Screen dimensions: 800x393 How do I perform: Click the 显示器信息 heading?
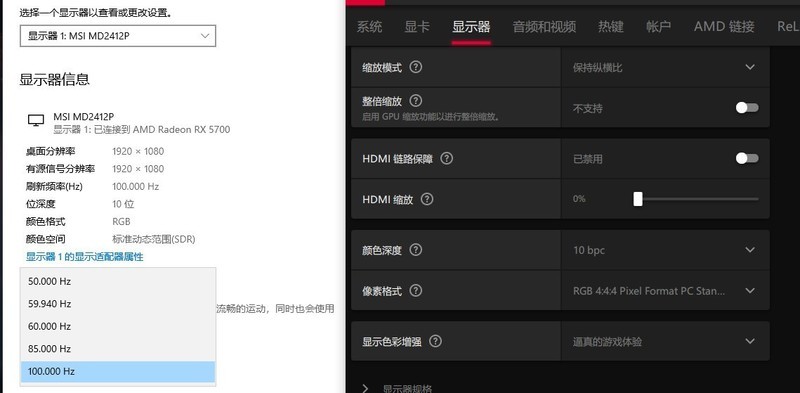(55, 80)
